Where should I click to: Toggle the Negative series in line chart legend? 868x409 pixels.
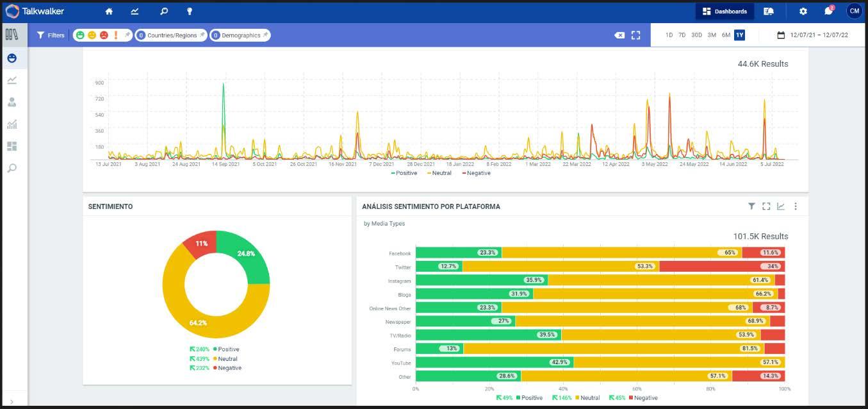477,173
